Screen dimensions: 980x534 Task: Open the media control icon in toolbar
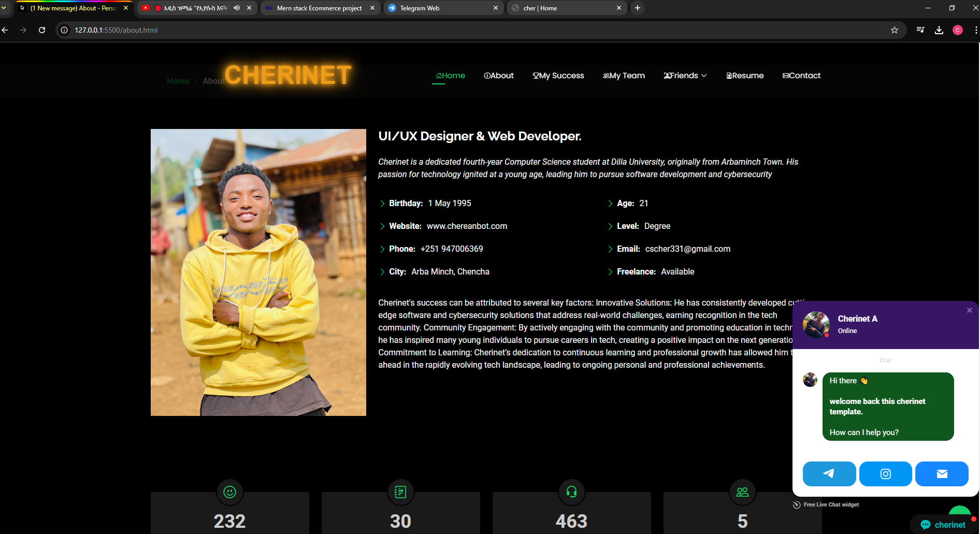click(920, 30)
